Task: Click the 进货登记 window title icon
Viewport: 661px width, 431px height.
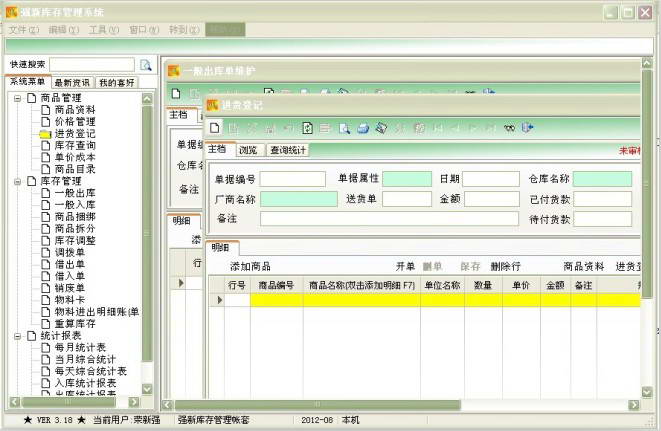Action: click(212, 105)
